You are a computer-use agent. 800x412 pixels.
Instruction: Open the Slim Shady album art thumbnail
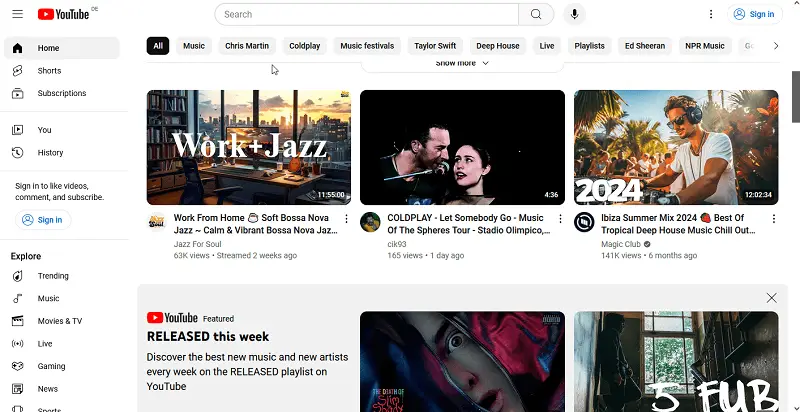point(462,362)
